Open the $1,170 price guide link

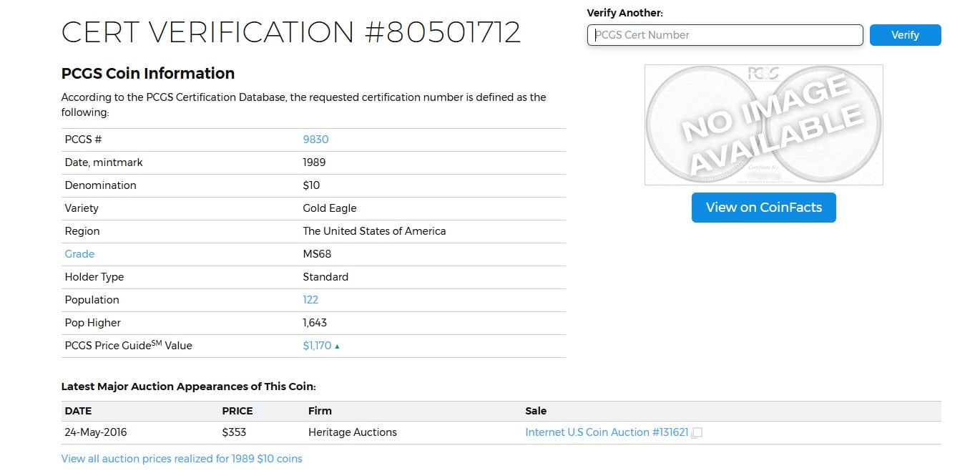[317, 346]
